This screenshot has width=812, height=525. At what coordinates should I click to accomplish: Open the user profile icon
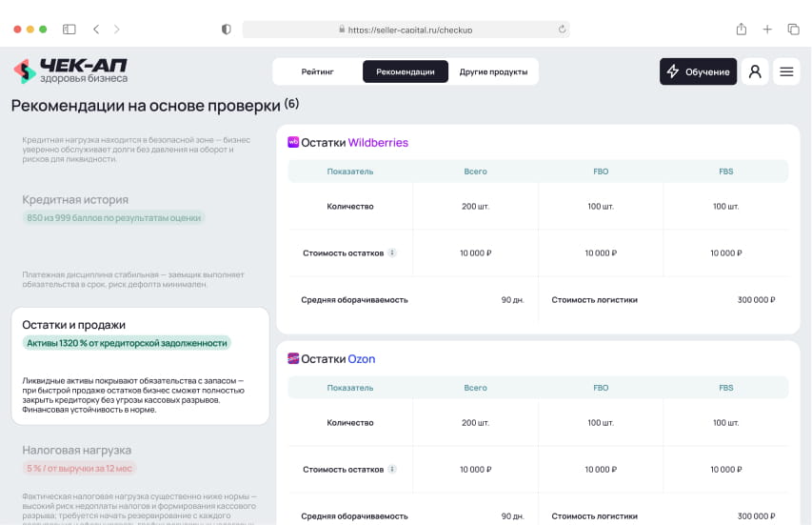point(755,71)
